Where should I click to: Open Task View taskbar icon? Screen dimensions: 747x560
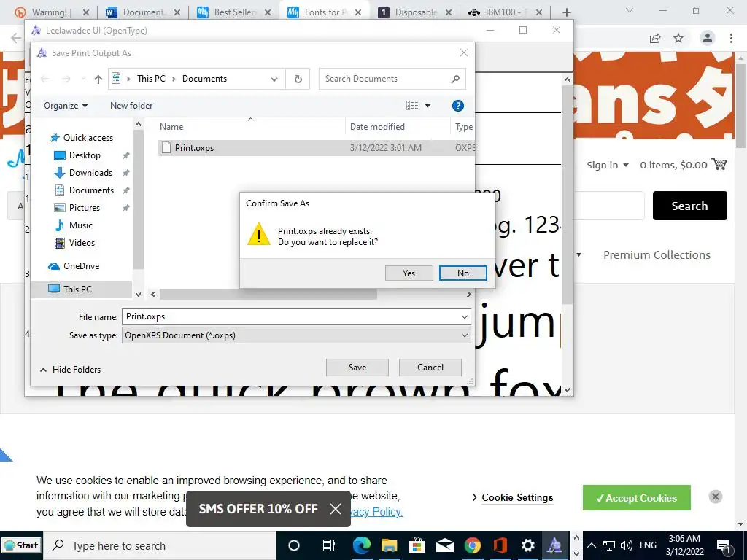(329, 545)
